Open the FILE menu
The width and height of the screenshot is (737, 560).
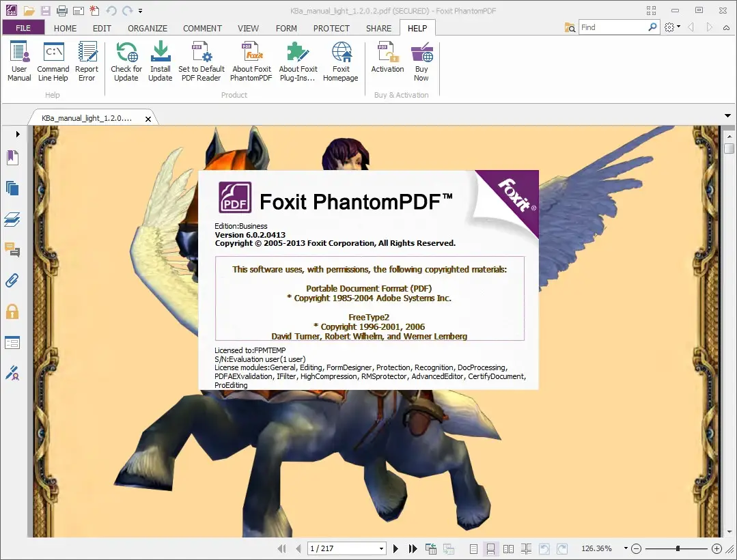23,28
